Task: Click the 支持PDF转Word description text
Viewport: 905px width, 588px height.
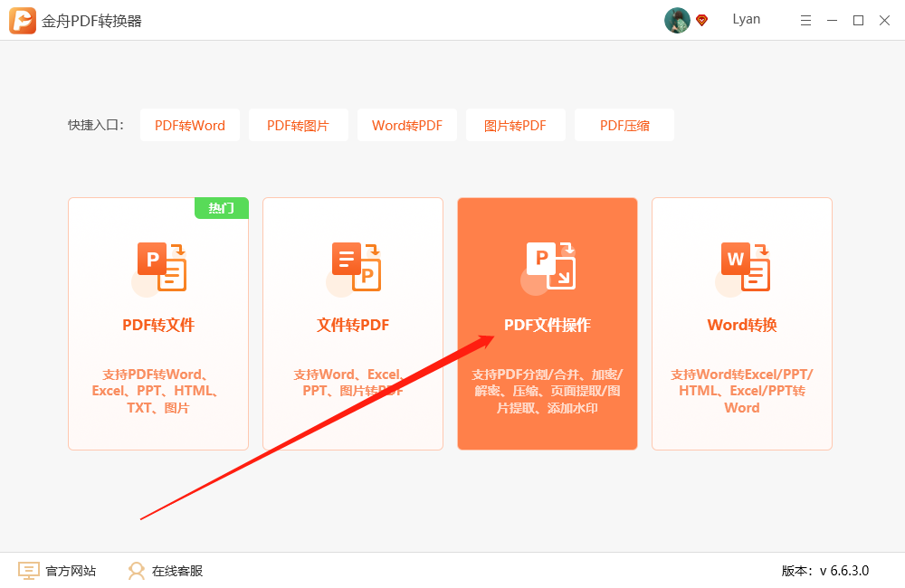Action: point(157,391)
